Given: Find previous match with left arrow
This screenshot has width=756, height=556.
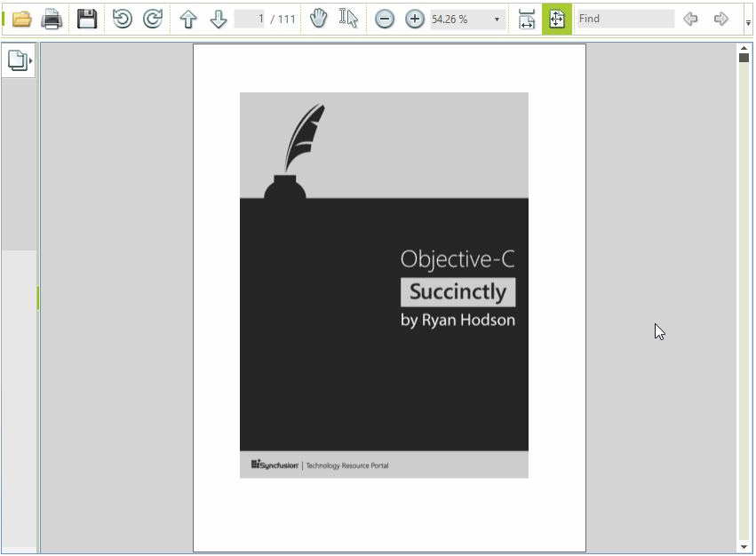Looking at the screenshot, I should (x=690, y=19).
